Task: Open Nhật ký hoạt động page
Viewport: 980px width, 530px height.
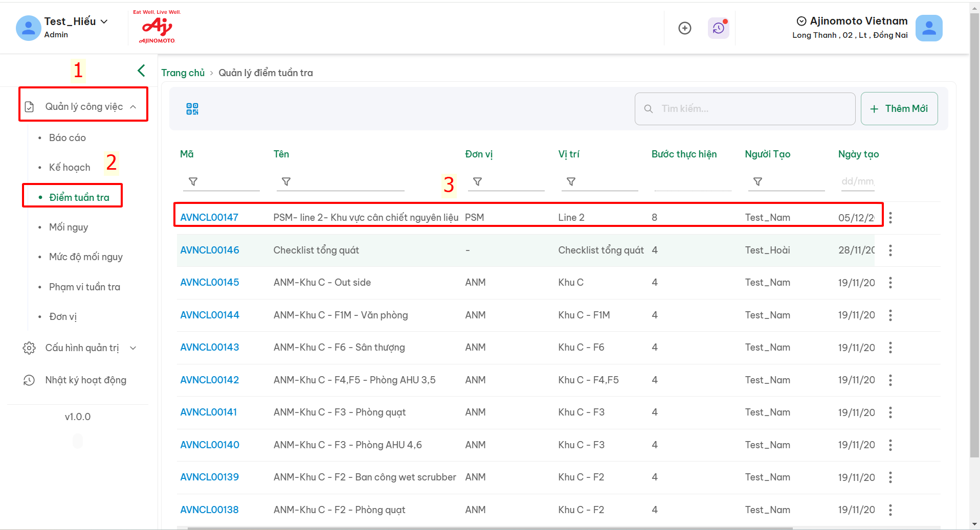Action: pos(86,380)
